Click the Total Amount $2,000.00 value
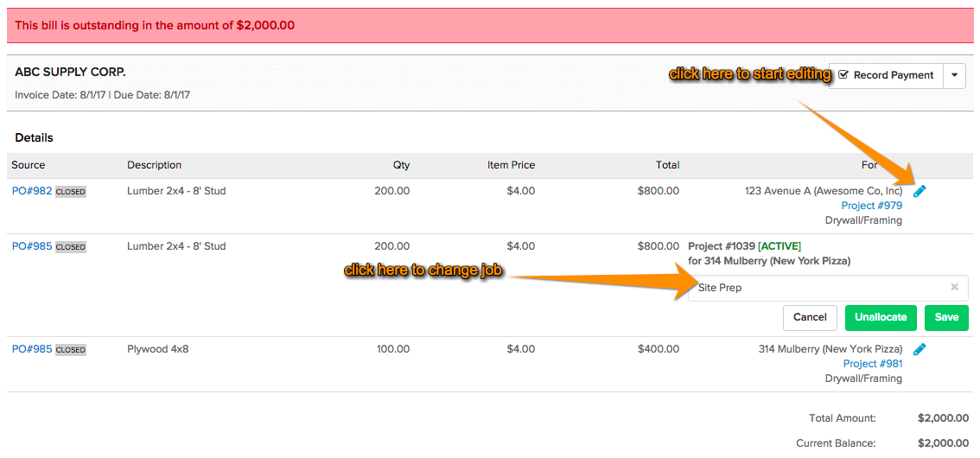Screen dimensions: 980x458 point(943,418)
